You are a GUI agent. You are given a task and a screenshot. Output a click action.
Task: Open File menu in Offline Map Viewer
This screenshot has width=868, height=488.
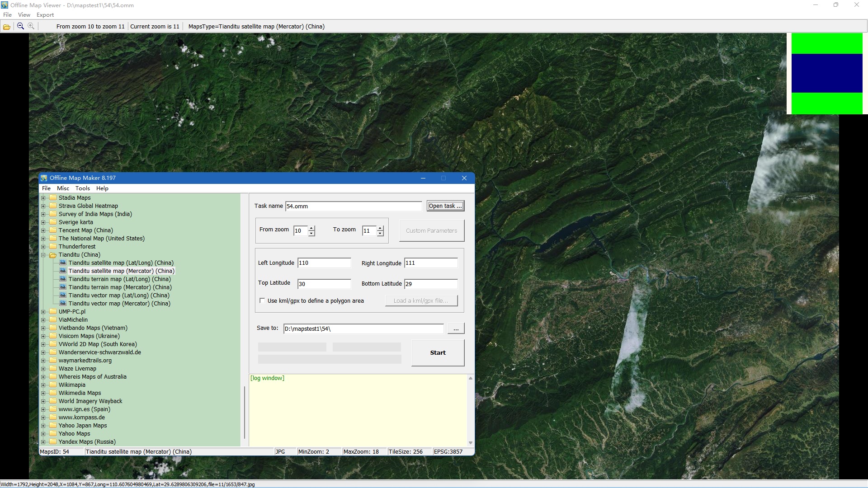pos(7,15)
